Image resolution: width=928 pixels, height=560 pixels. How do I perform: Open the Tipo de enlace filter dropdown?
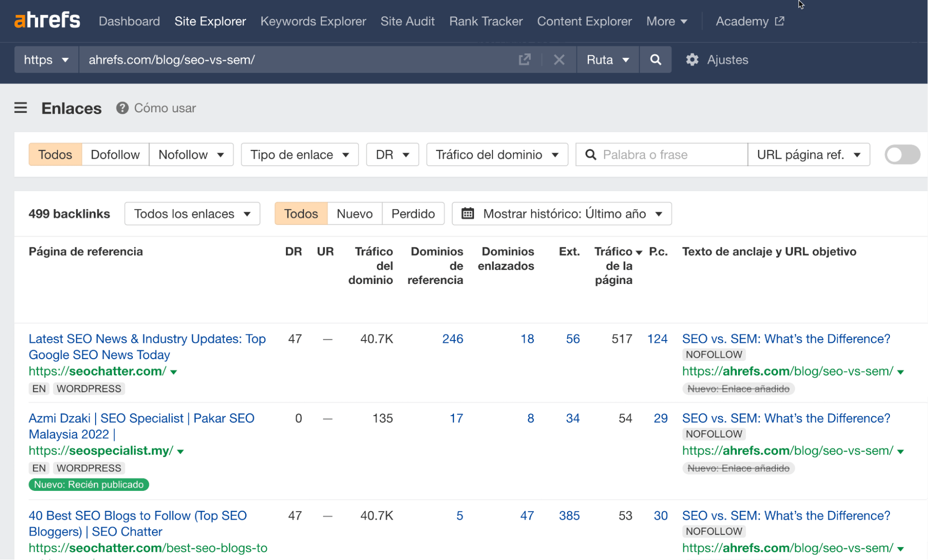pos(299,154)
